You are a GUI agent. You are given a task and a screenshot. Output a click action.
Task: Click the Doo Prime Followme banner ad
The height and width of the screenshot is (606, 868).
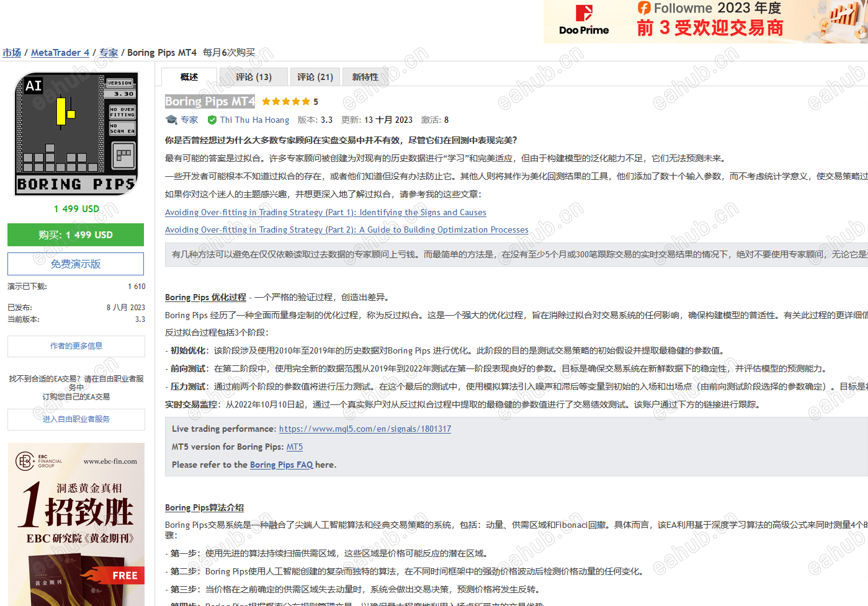[705, 22]
